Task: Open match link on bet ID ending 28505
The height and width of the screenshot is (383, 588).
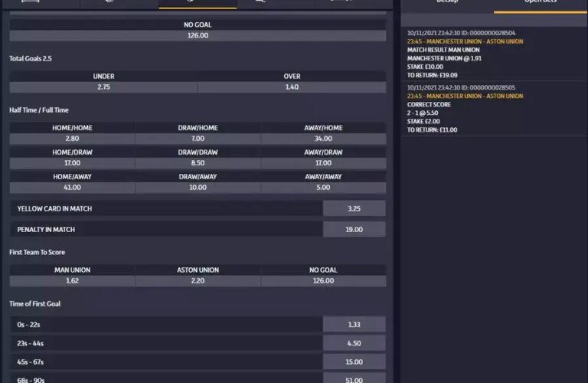Action: (465, 96)
